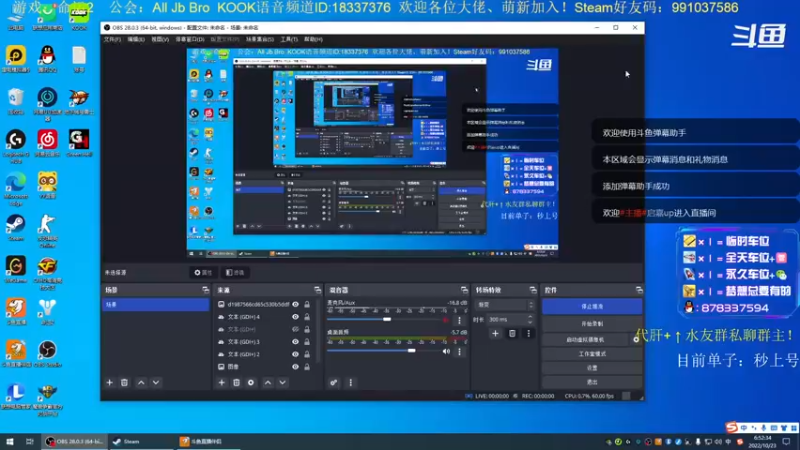The height and width of the screenshot is (450, 800).
Task: Select the highlighted scene in Scenes list
Action: point(156,305)
